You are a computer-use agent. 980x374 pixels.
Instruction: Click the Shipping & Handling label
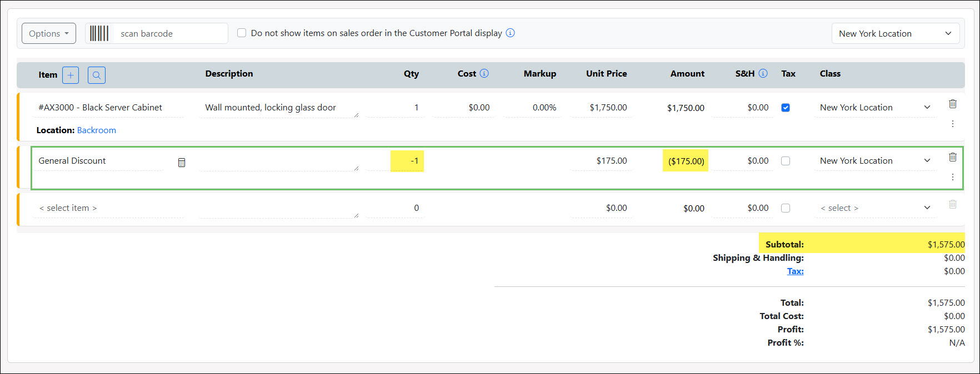point(758,258)
